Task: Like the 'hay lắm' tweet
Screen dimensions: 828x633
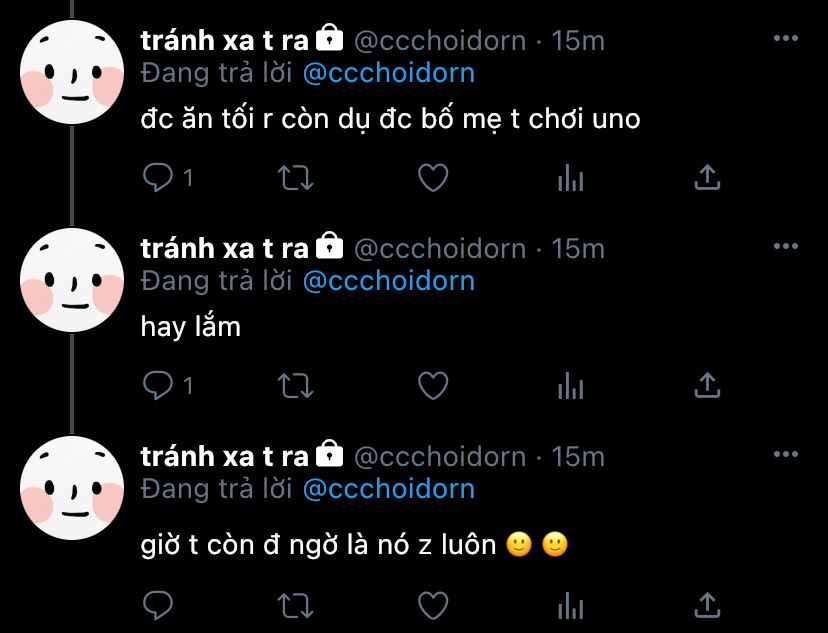Action: tap(433, 385)
